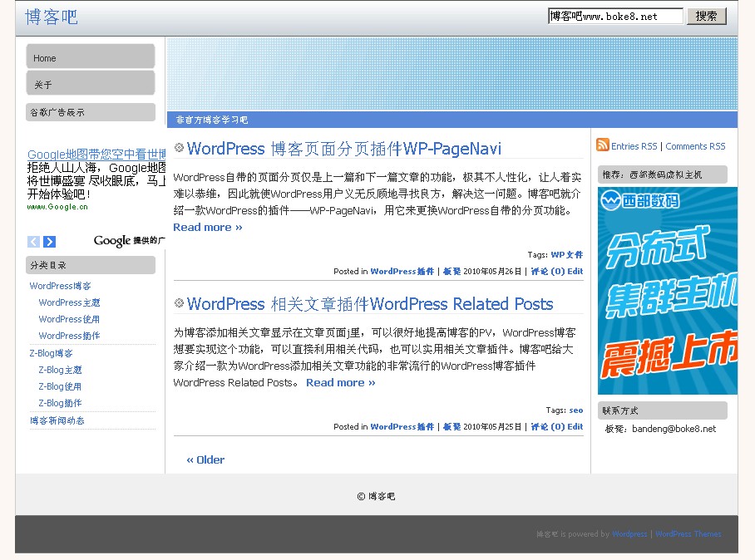
Task: Click the seo tag link
Action: tap(576, 410)
